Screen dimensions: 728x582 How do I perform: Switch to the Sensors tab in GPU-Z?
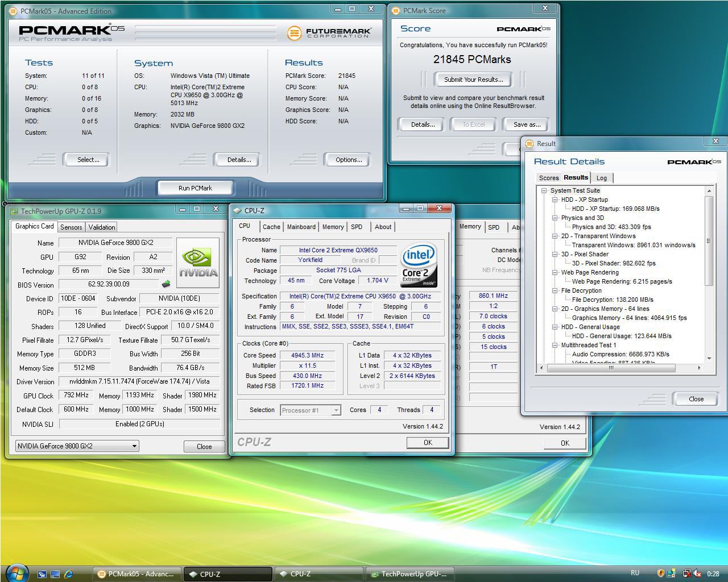click(71, 227)
